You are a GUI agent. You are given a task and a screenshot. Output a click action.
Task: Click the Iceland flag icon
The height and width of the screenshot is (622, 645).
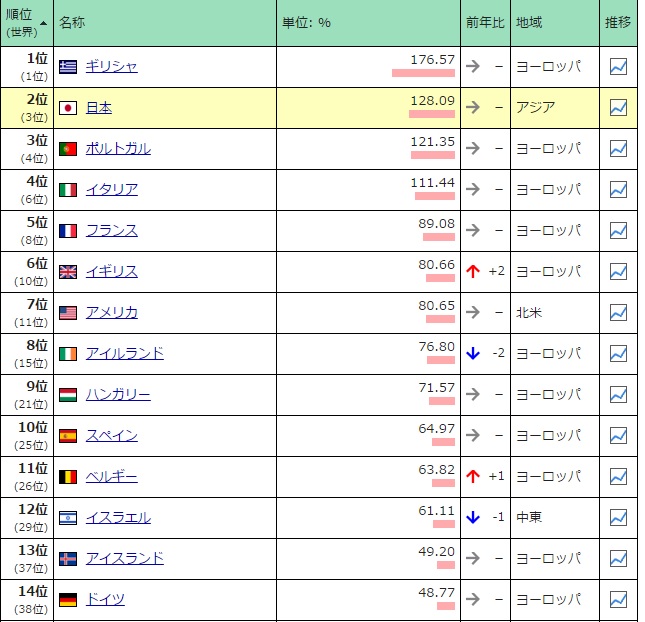pyautogui.click(x=68, y=559)
